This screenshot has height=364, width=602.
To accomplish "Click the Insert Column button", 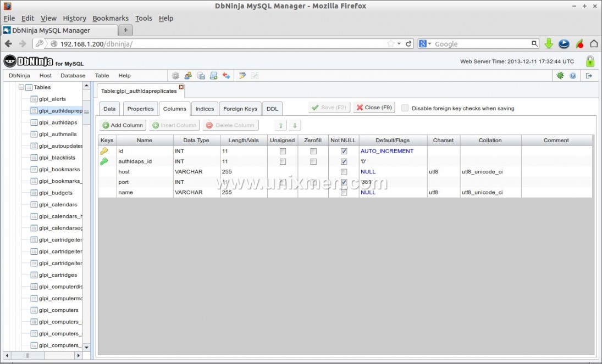I will coord(175,125).
